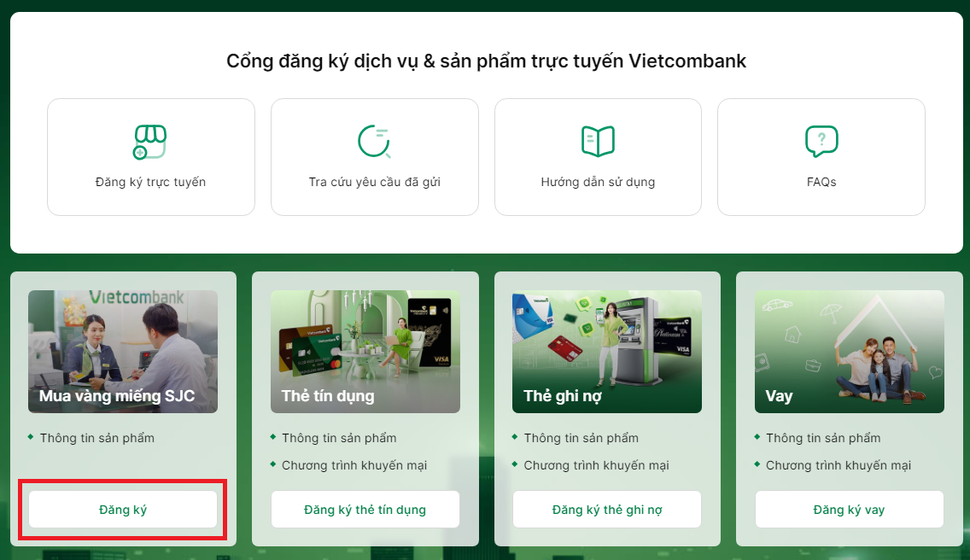Open Mua vàng miếng SJC banner image

(123, 352)
